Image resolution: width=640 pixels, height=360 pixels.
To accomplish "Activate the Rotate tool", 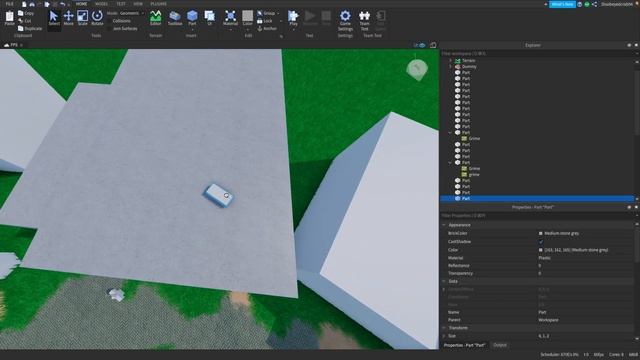I will click(x=97, y=18).
